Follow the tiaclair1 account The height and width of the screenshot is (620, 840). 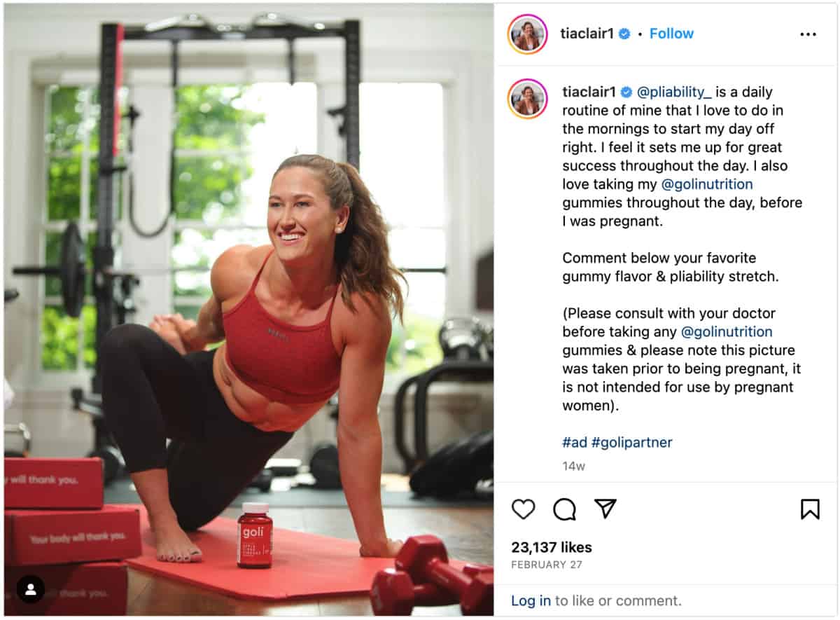point(671,34)
